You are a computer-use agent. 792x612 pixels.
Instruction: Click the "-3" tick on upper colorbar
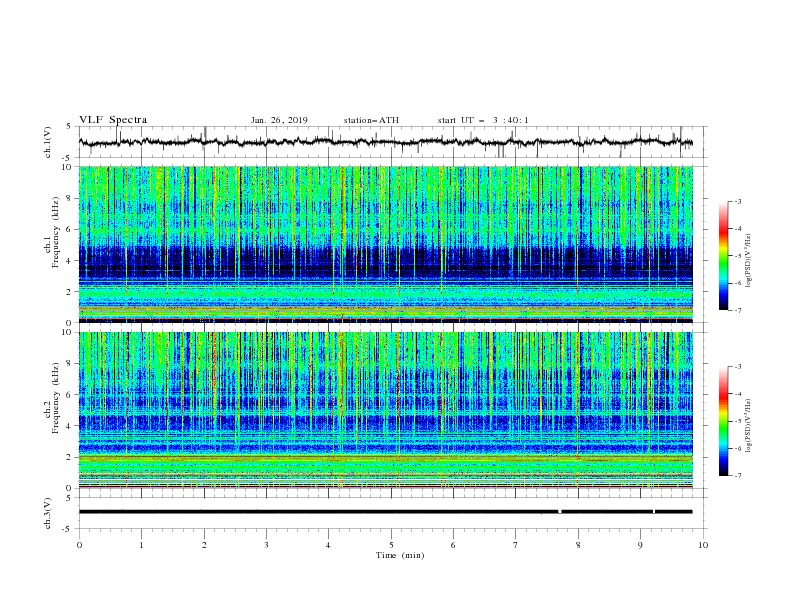737,201
